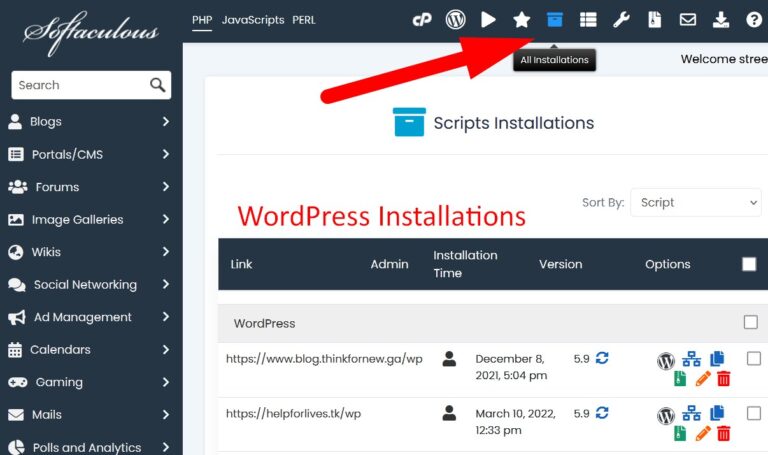
Task: Click the upgrade refresh icon beside first 5.9
Action: point(602,357)
